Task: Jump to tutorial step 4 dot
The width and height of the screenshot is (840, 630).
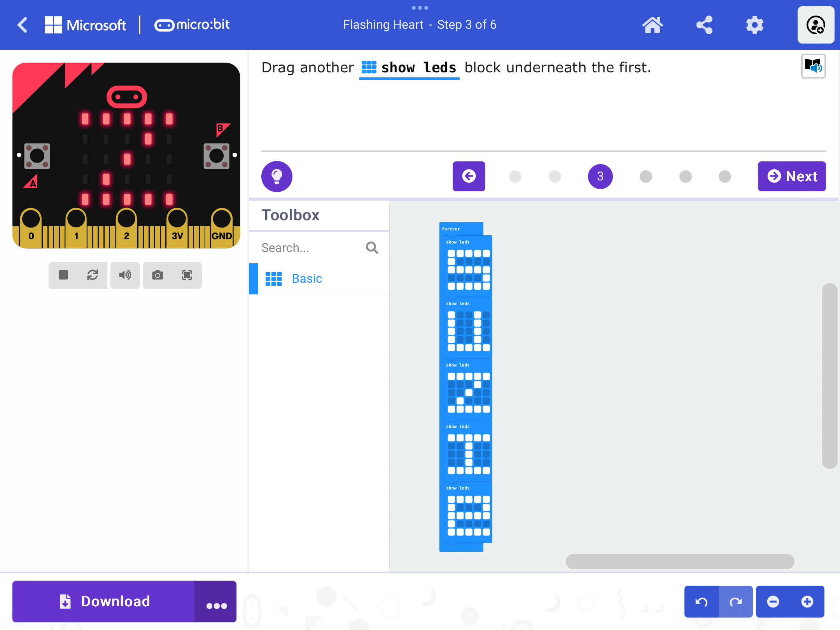Action: point(646,177)
